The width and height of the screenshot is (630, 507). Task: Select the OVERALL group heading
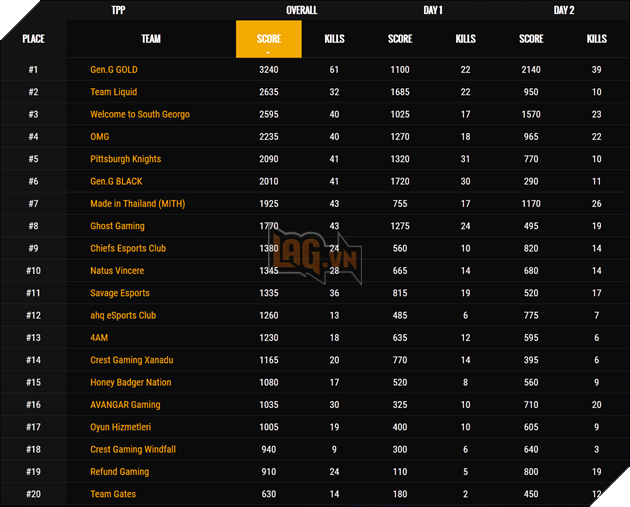(301, 10)
